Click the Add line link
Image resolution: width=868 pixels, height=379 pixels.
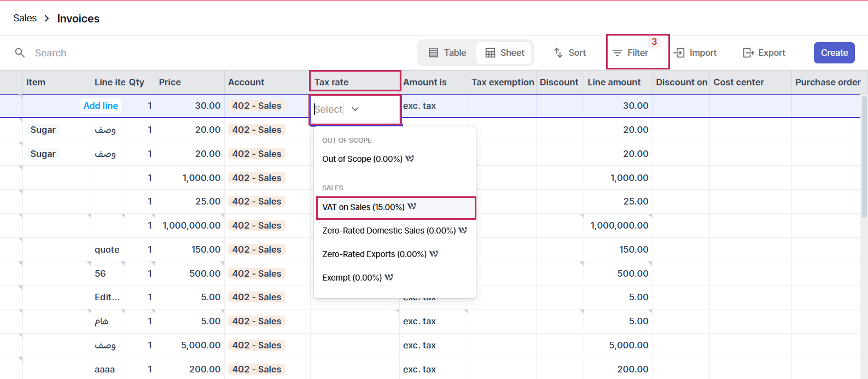(101, 106)
